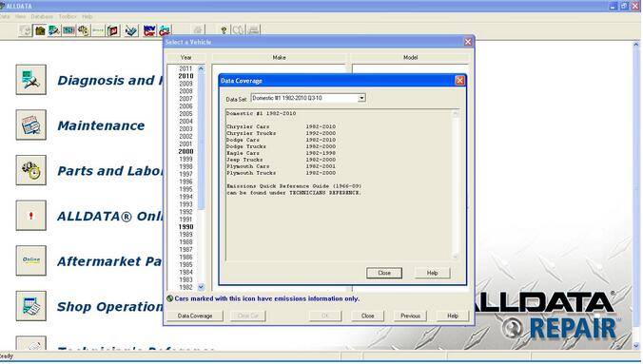Click Help in Data Coverage dialog
The height and width of the screenshot is (364, 643).
(433, 273)
